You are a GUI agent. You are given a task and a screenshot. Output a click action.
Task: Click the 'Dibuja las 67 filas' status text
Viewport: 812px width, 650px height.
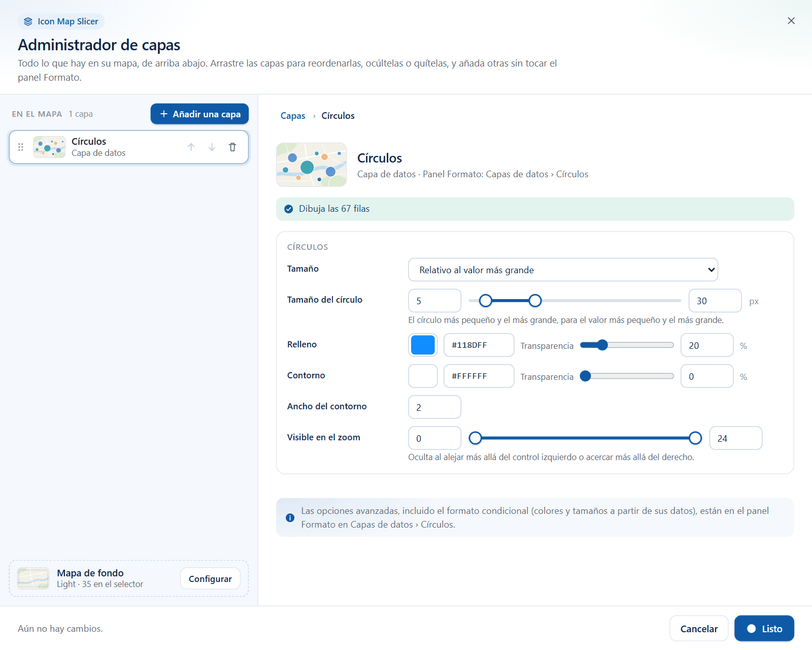pyautogui.click(x=334, y=209)
